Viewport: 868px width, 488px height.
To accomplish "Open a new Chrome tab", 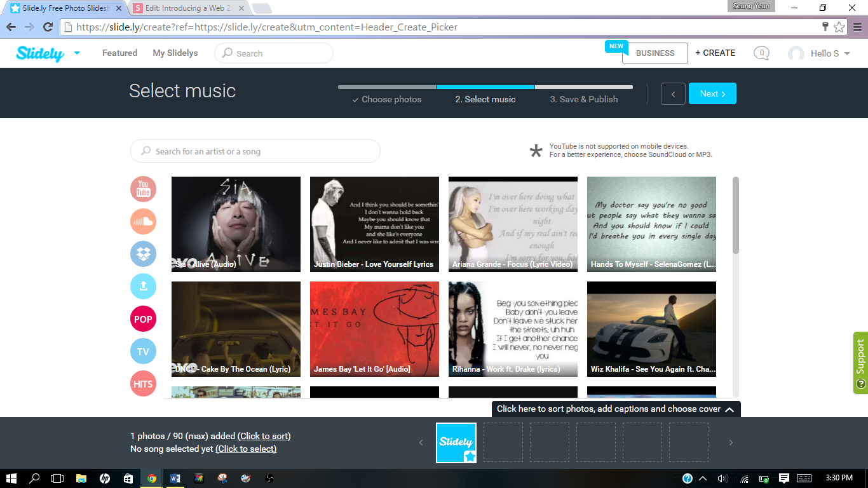I will pos(261,9).
